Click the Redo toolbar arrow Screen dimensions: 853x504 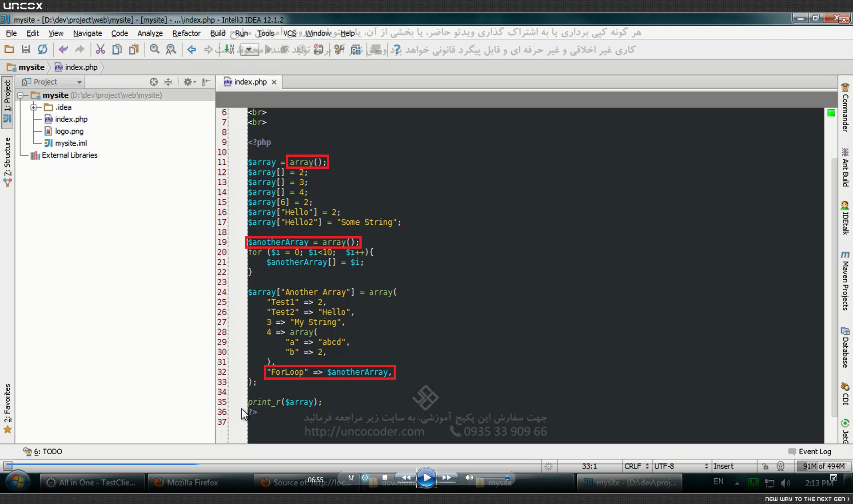click(x=80, y=50)
